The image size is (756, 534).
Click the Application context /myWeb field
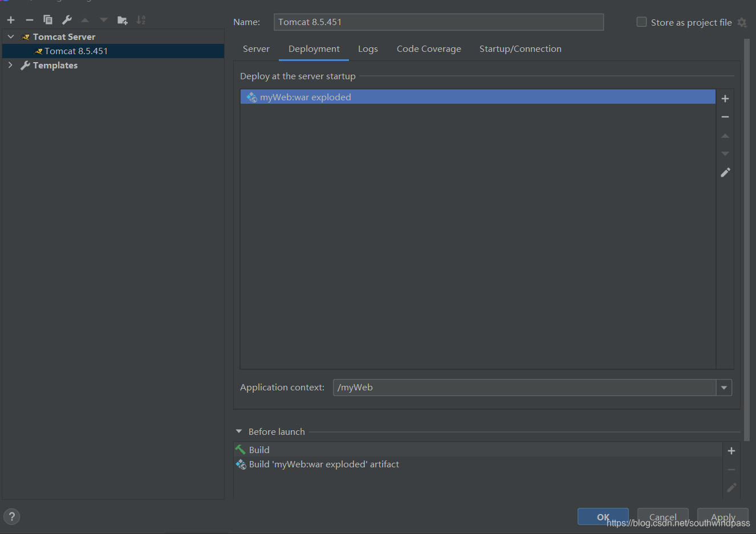point(525,388)
